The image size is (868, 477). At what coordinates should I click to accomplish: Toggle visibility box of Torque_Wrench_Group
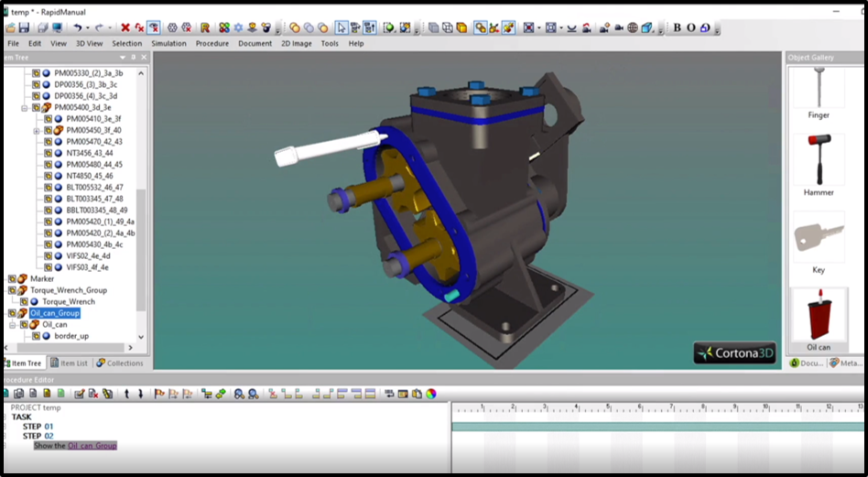pyautogui.click(x=12, y=290)
